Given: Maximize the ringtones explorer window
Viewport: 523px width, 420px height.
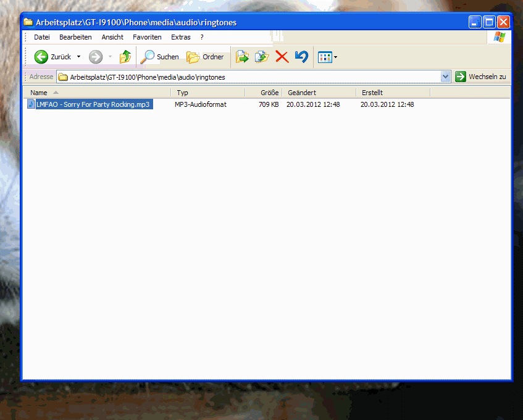Looking at the screenshot, I should pos(489,22).
